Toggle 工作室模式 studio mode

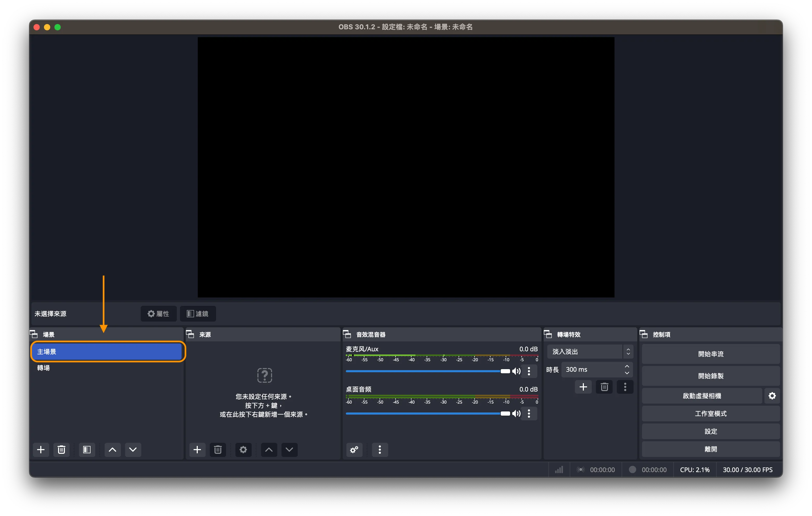coord(710,414)
